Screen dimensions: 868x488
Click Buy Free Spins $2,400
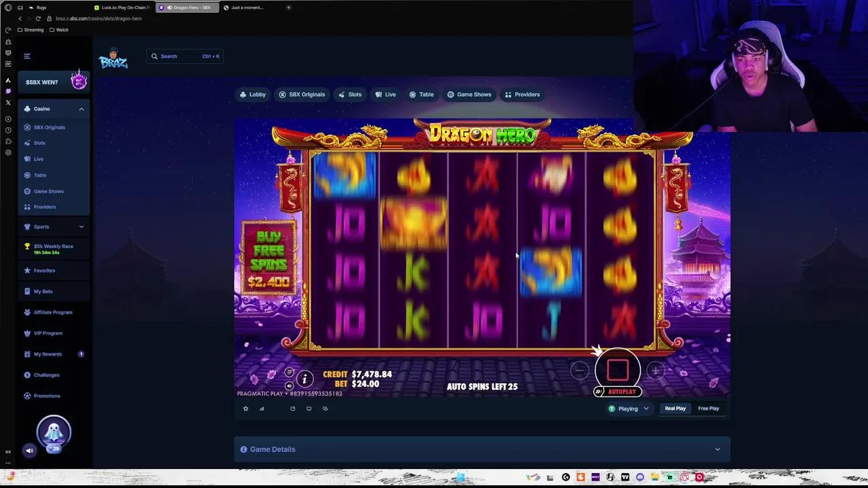(x=269, y=258)
